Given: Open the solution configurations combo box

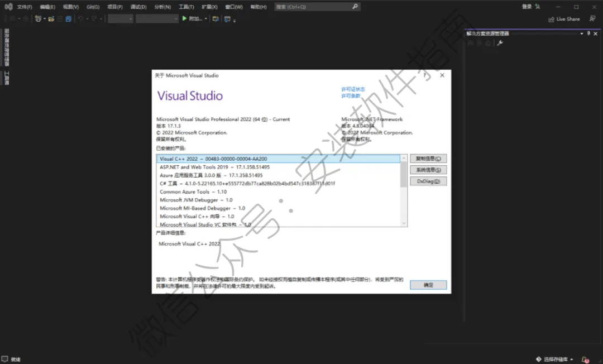Looking at the screenshot, I should [x=121, y=18].
